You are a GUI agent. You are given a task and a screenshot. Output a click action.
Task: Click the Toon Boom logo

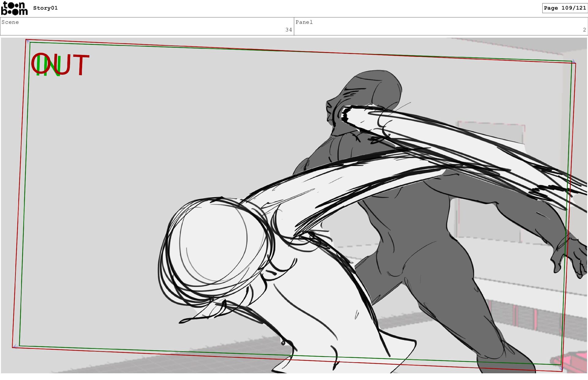tap(14, 8)
